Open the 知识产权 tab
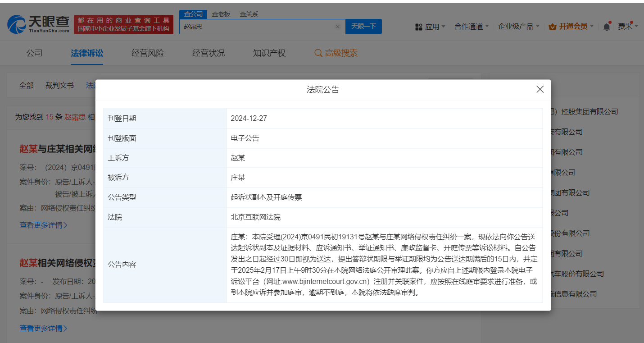Viewport: 644px width, 343px height. (269, 53)
